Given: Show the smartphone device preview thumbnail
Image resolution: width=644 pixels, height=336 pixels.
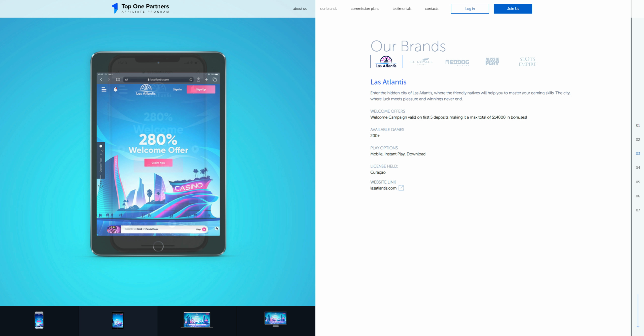Looking at the screenshot, I should tap(39, 320).
